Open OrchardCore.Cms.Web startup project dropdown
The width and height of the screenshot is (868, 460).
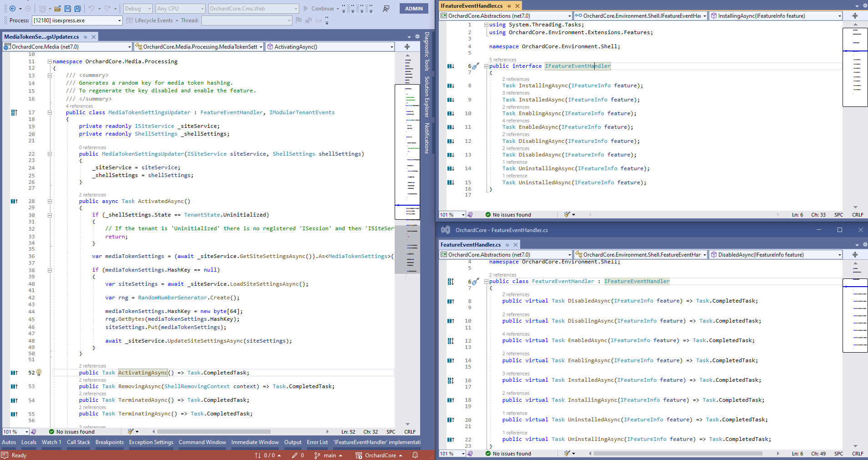(x=254, y=8)
